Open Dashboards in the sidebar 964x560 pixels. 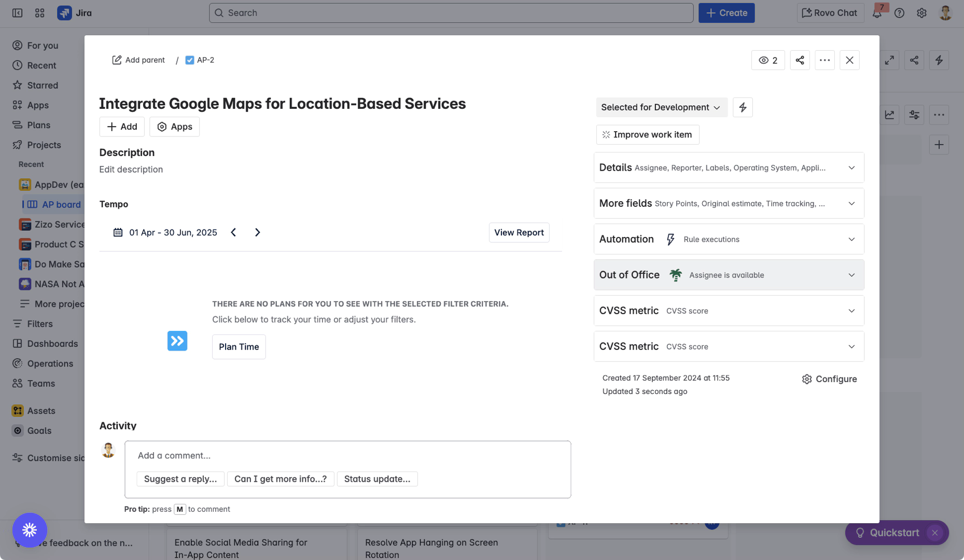[52, 344]
